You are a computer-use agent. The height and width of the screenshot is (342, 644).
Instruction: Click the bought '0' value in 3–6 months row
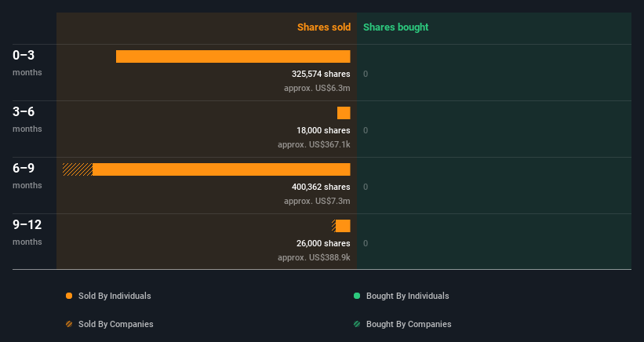tap(366, 130)
